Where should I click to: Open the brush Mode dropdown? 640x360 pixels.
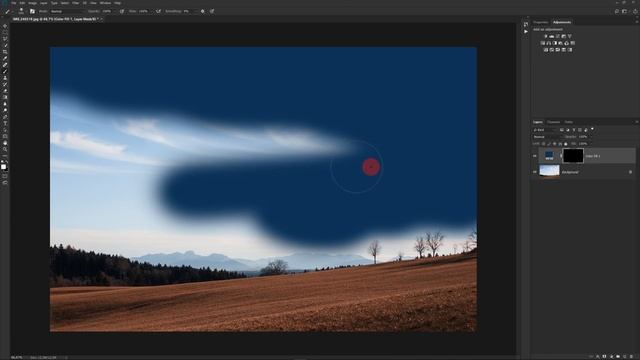click(67, 11)
